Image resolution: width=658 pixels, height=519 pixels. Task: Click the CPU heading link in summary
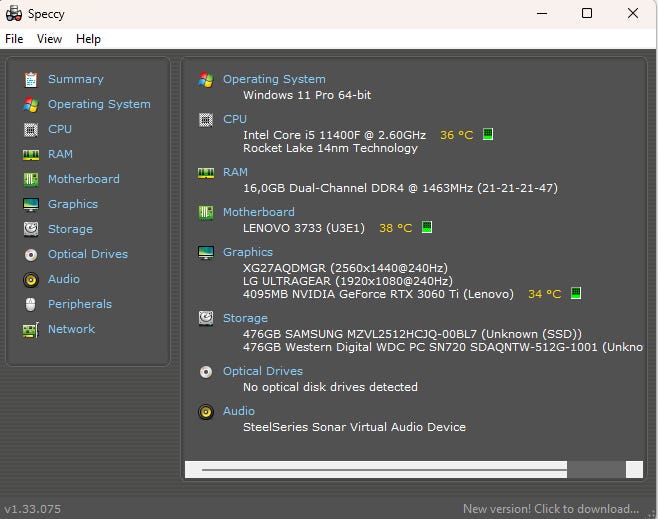tap(235, 119)
